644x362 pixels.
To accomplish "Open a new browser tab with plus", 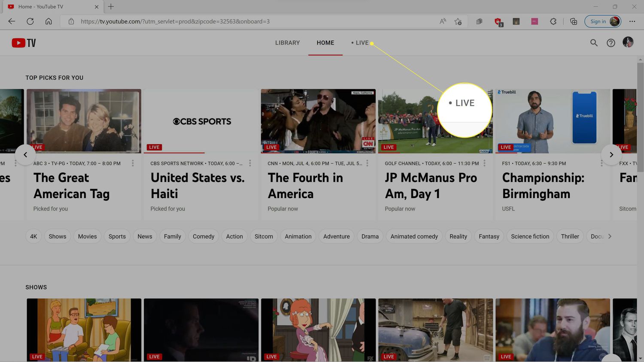I will 111,6.
